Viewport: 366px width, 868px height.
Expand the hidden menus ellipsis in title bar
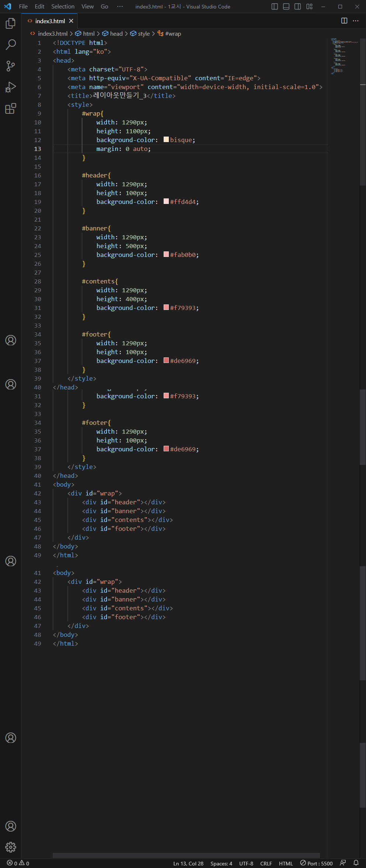pyautogui.click(x=120, y=6)
